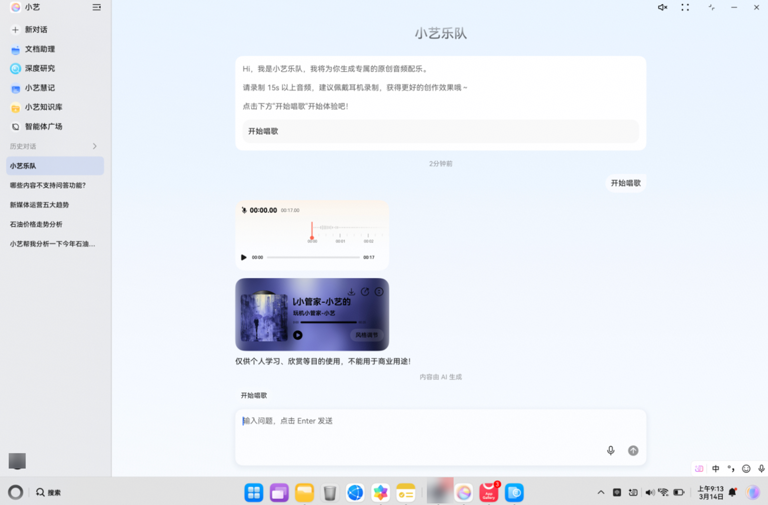
Task: Open the blue app at the dock's right end
Action: [x=514, y=493]
